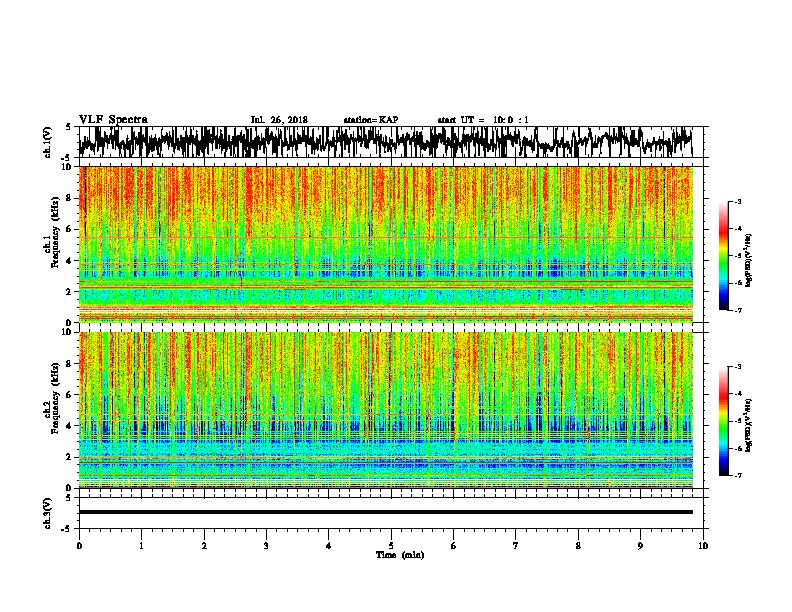Screen dimensions: 792x612
Task: Click the flat ch.3 black signal line
Action: [385, 512]
